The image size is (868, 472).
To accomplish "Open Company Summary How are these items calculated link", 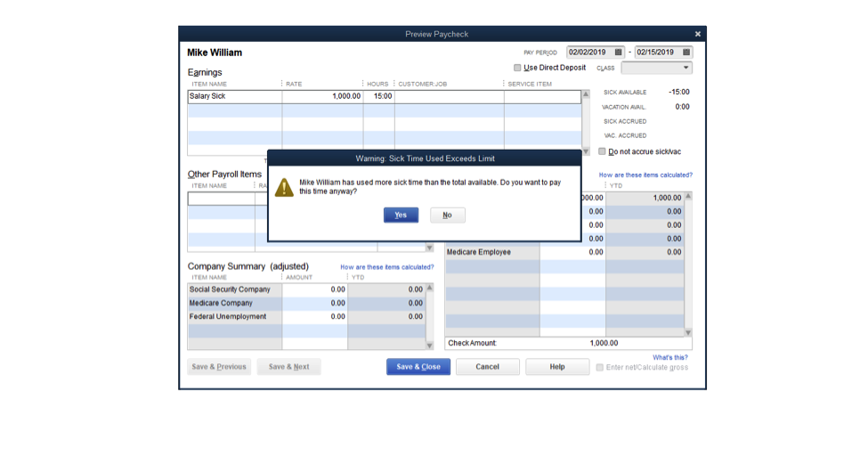I will tap(386, 267).
